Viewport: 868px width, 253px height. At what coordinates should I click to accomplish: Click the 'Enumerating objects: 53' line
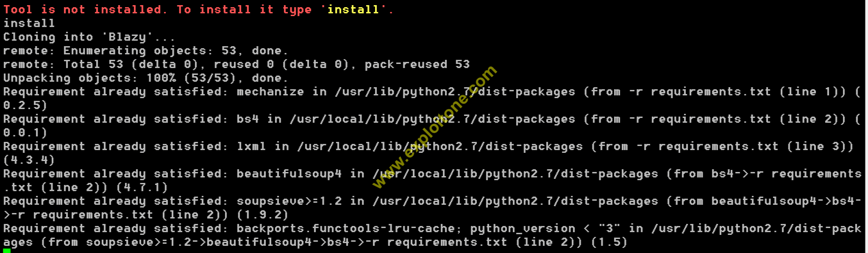point(146,51)
